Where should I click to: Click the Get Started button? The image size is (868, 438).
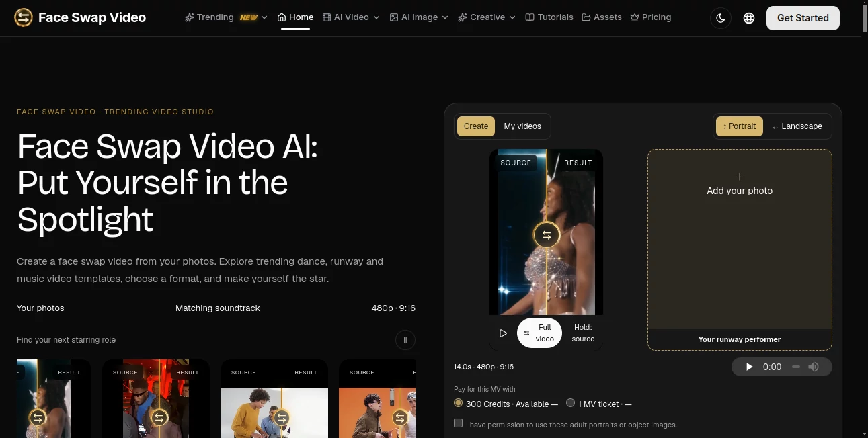click(x=803, y=18)
